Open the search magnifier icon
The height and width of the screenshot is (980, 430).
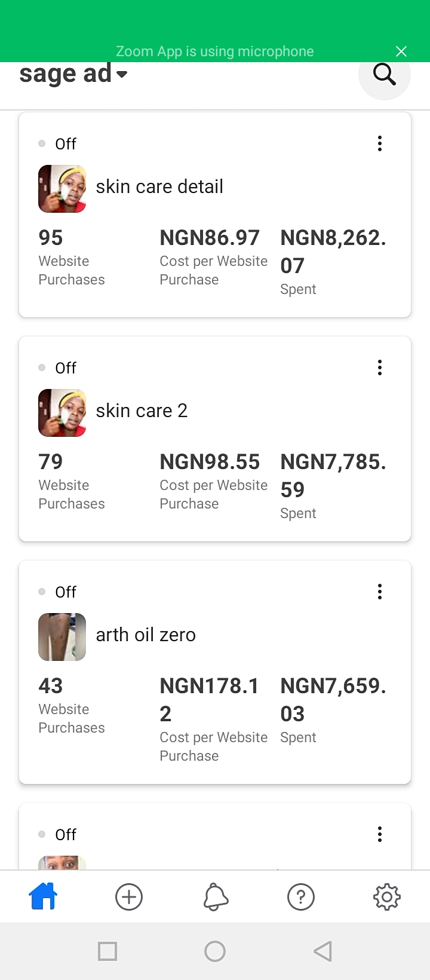(384, 75)
